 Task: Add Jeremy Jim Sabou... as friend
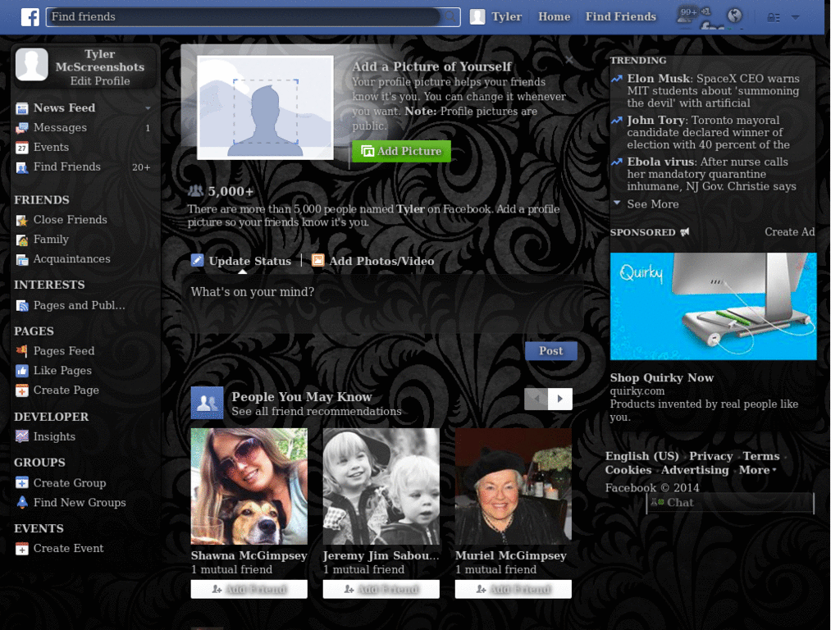(x=381, y=589)
